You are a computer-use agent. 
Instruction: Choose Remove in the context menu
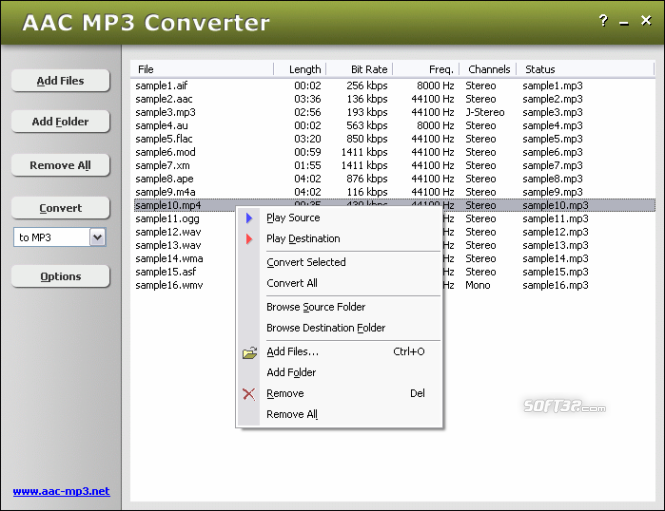(x=285, y=394)
